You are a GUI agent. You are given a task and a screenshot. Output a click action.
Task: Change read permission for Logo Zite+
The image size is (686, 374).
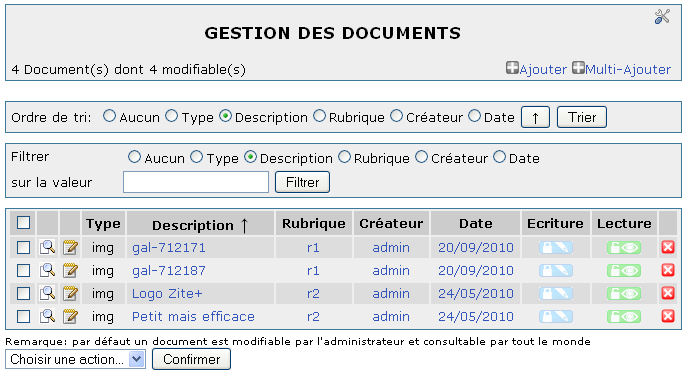624,294
